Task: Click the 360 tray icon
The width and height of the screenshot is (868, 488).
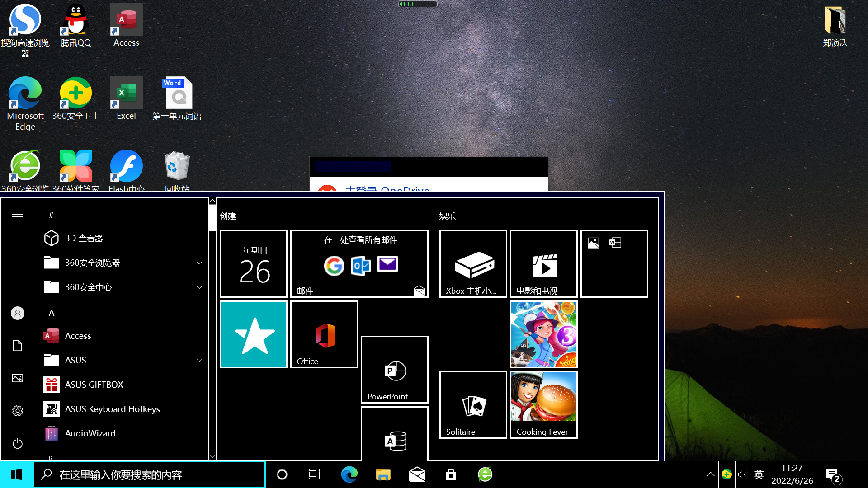Action: coord(726,474)
